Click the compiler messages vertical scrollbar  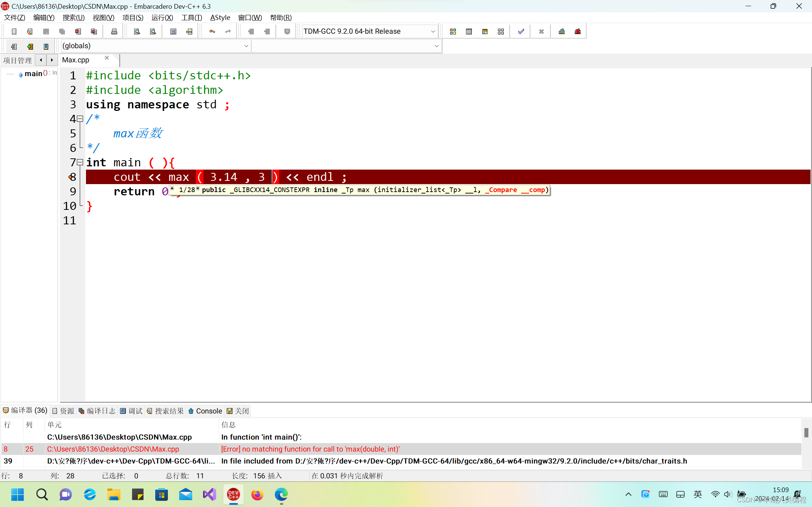(806, 433)
